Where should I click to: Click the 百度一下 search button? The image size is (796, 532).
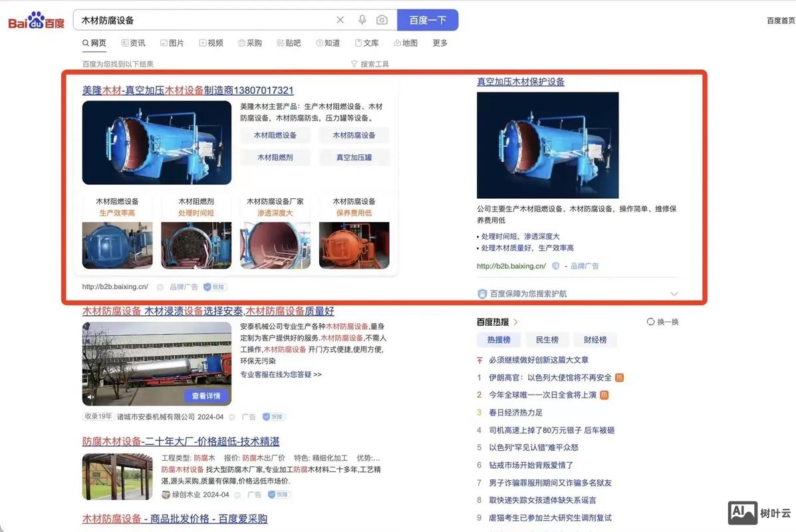(428, 20)
